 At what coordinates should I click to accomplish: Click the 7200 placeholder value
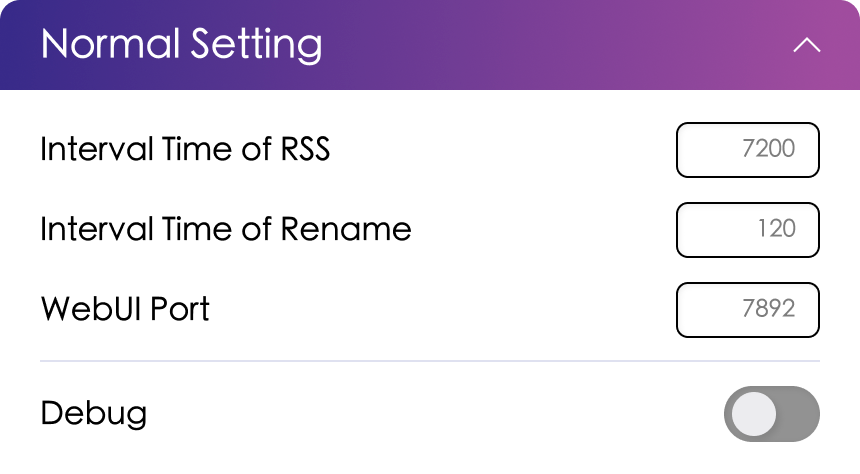(769, 150)
